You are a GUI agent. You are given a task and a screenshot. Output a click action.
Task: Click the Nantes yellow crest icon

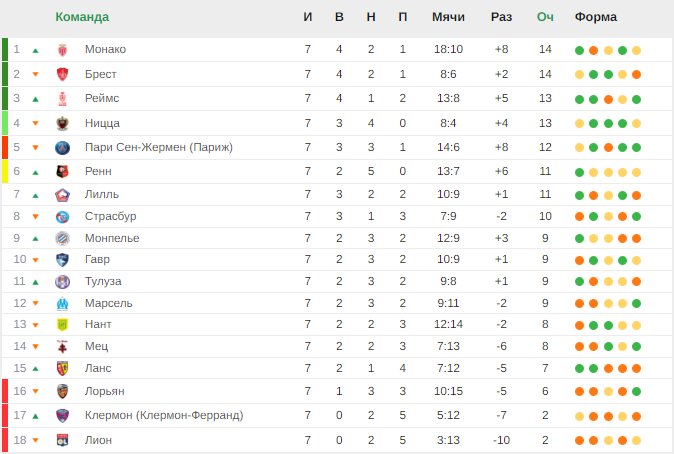point(63,325)
